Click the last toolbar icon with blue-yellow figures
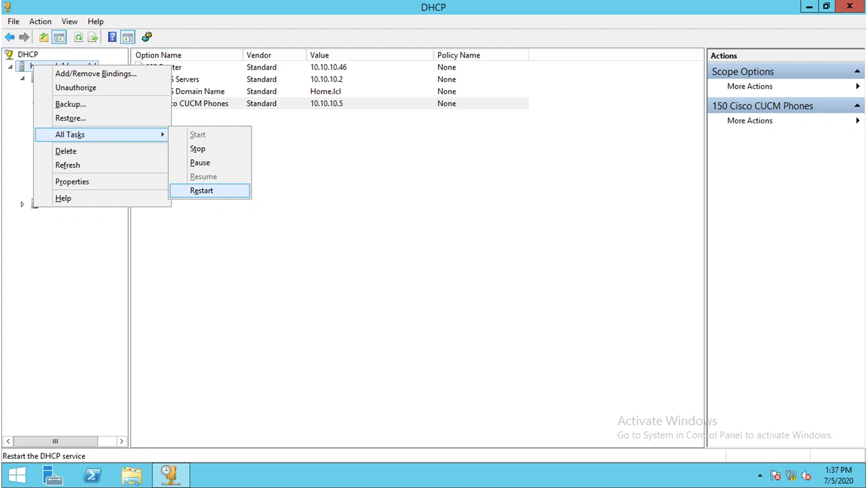Viewport: 868px width, 488px height. [146, 37]
